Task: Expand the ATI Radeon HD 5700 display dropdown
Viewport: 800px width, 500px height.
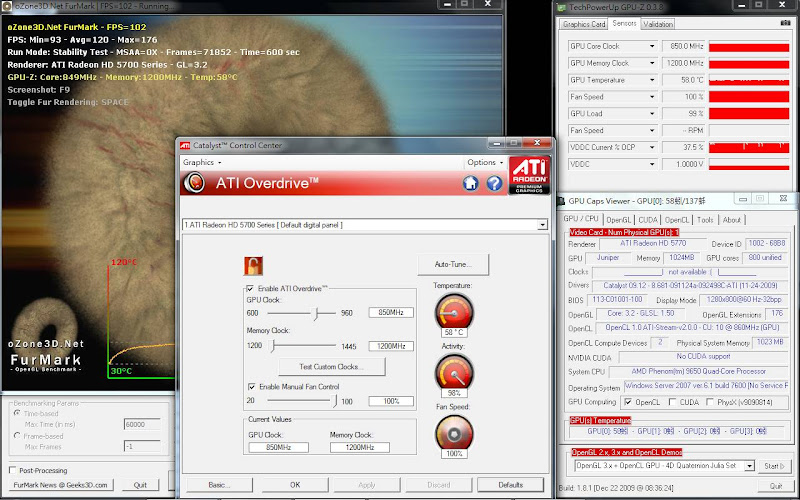Action: coord(542,225)
